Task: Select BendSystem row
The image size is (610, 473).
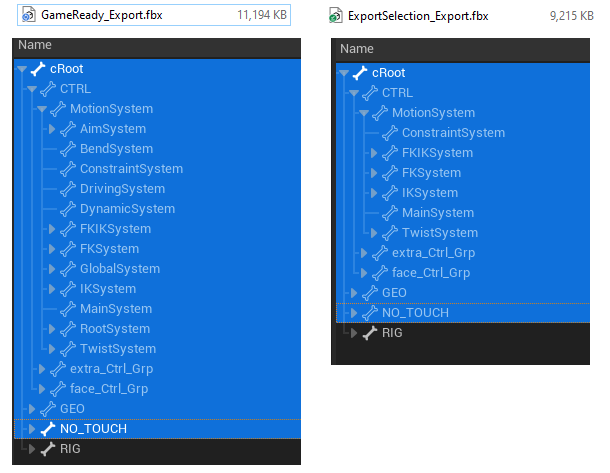Action: 157,149
